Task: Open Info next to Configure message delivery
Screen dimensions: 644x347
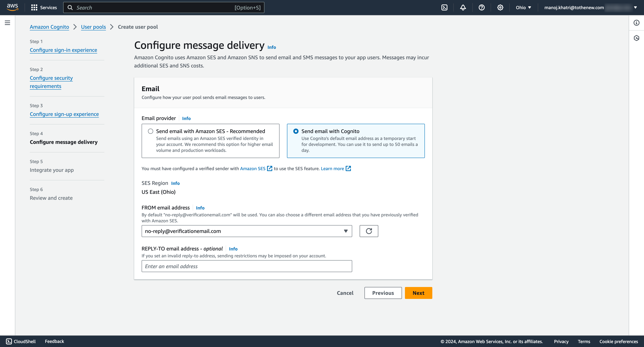Action: point(272,47)
